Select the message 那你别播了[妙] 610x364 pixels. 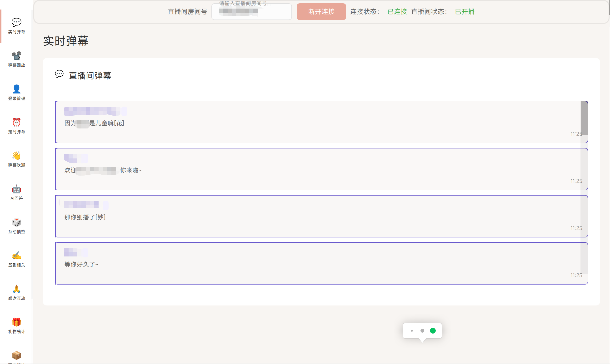(x=85, y=217)
